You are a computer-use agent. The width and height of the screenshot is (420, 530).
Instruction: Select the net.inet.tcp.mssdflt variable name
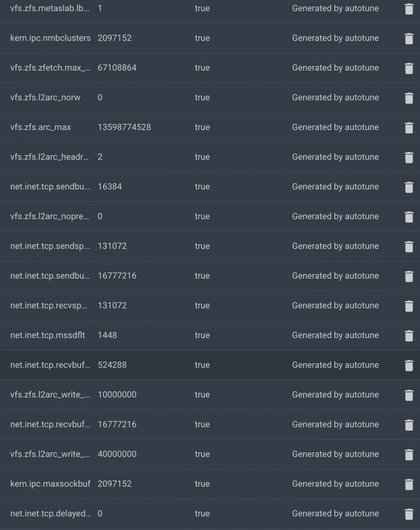pos(48,335)
